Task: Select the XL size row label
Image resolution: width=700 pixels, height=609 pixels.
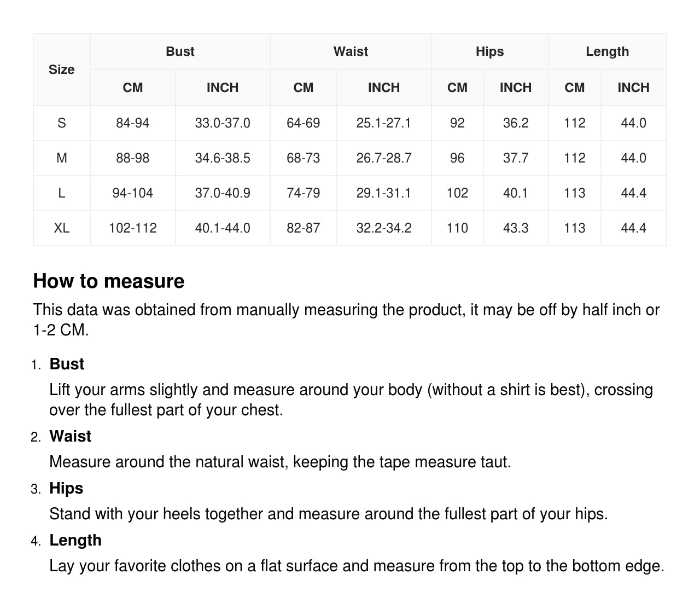Action: pyautogui.click(x=61, y=228)
